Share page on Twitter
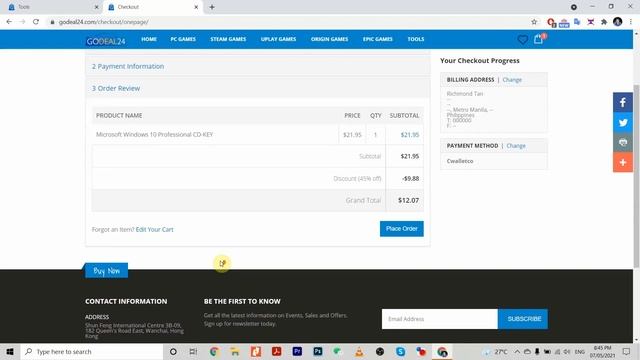 tap(623, 122)
